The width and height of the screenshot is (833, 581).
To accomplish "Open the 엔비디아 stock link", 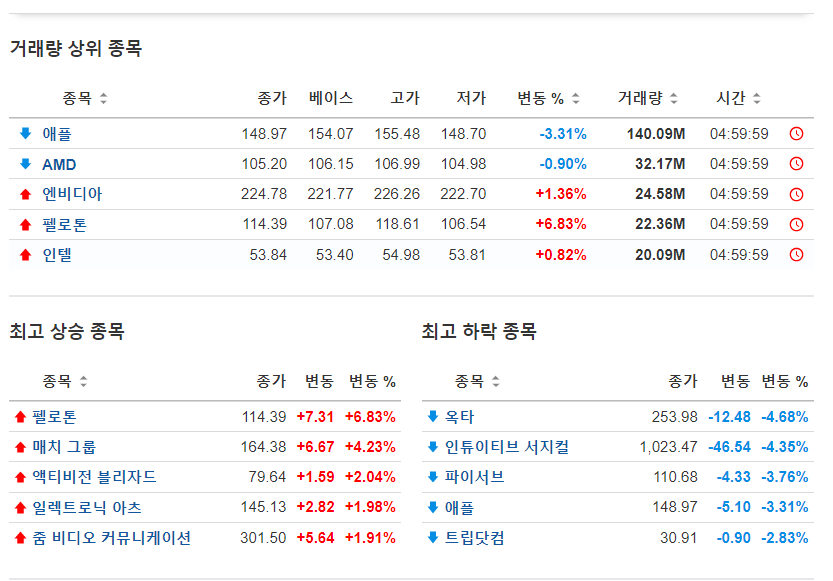I will (72, 194).
